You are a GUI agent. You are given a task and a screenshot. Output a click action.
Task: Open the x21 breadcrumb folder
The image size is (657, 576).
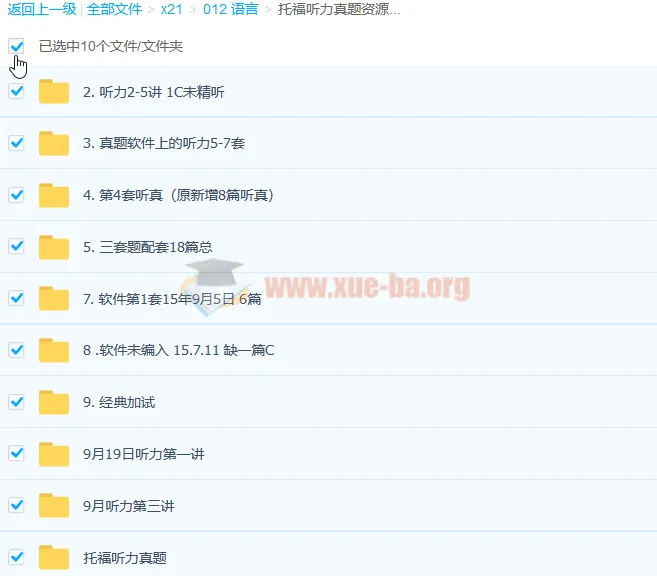pyautogui.click(x=171, y=9)
